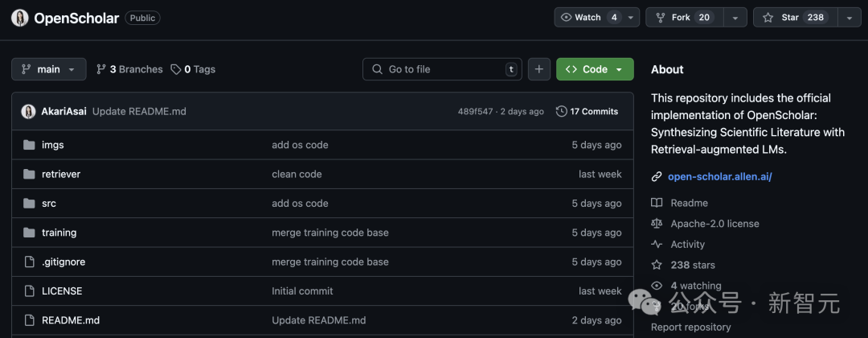Expand the Star lists dropdown arrow
The width and height of the screenshot is (868, 338).
coord(850,18)
